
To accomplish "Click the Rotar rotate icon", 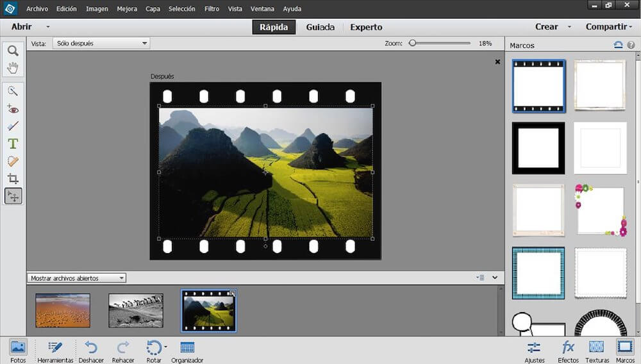I will tap(153, 347).
